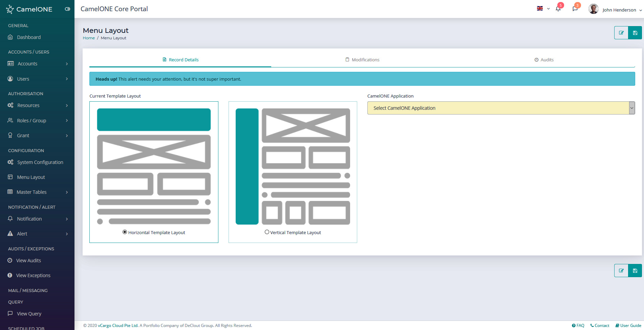The height and width of the screenshot is (330, 644).
Task: Click the bottom save icon button
Action: [635, 271]
